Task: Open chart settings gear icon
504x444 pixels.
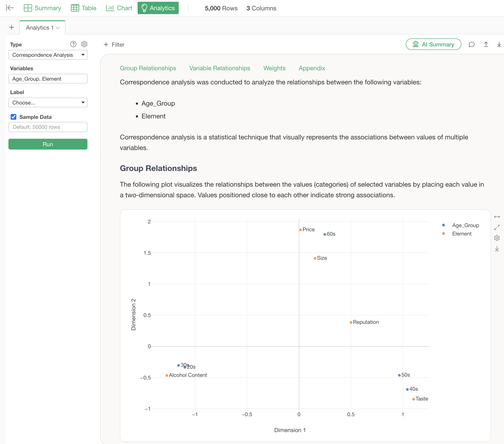Action: (x=497, y=238)
